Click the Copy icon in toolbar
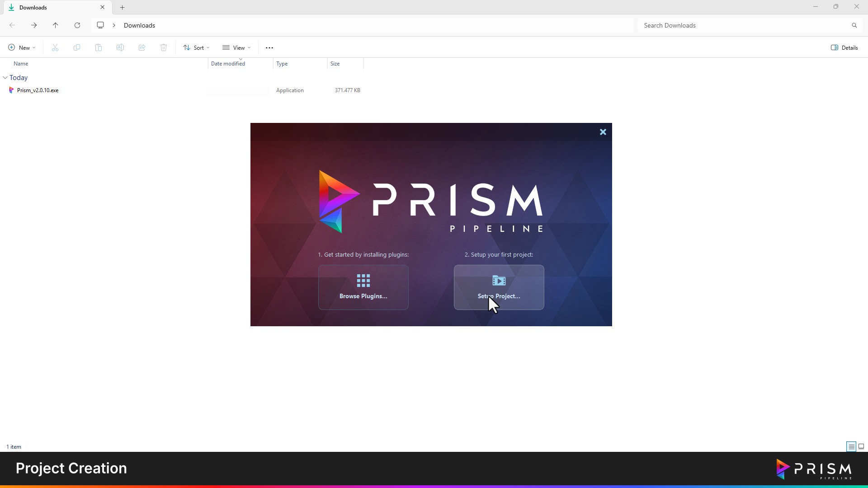The height and width of the screenshot is (488, 868). [77, 47]
